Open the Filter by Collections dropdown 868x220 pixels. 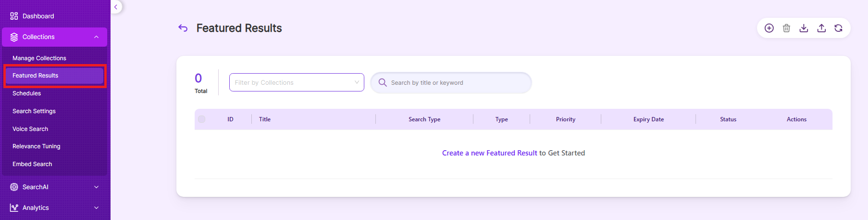tap(297, 82)
